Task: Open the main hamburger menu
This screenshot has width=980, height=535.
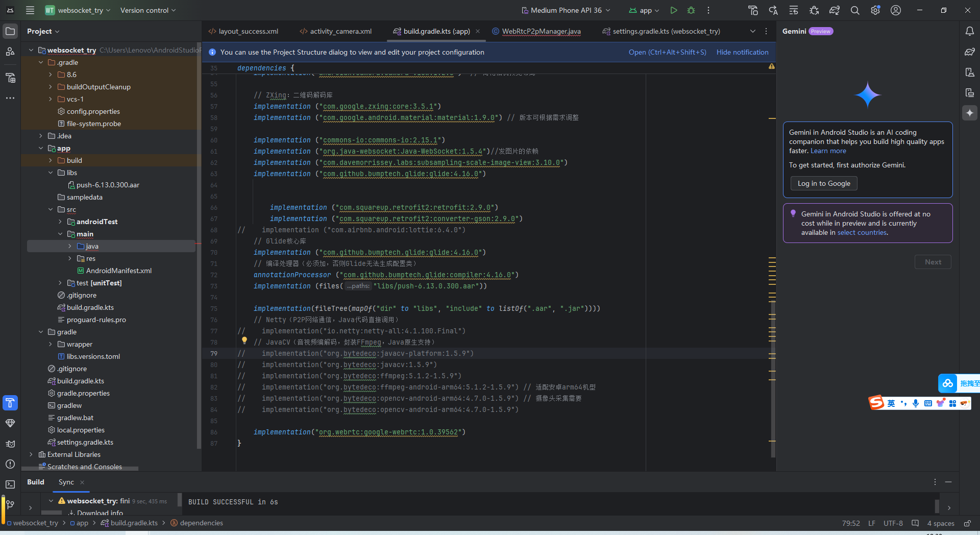Action: point(30,10)
